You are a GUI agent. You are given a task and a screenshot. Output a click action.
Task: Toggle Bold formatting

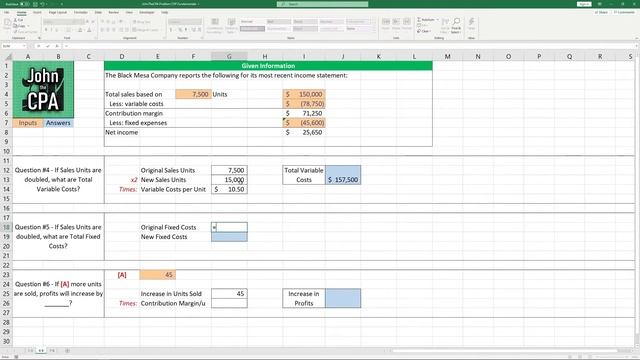(x=46, y=30)
